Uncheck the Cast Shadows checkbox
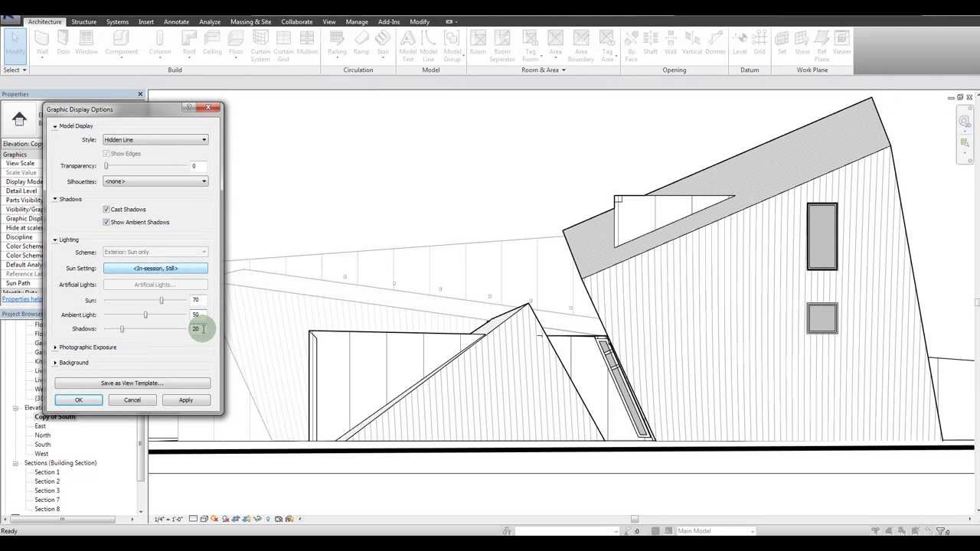 click(x=106, y=209)
